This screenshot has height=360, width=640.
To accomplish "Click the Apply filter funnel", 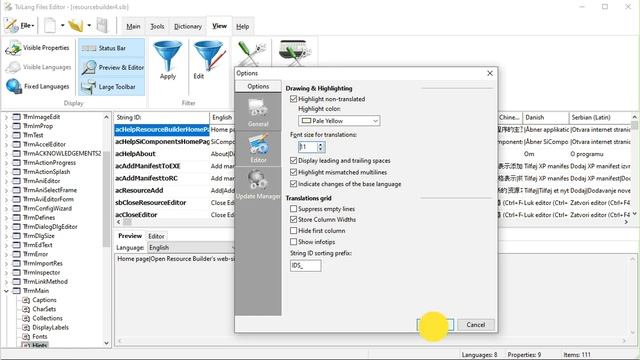I will pyautogui.click(x=168, y=60).
